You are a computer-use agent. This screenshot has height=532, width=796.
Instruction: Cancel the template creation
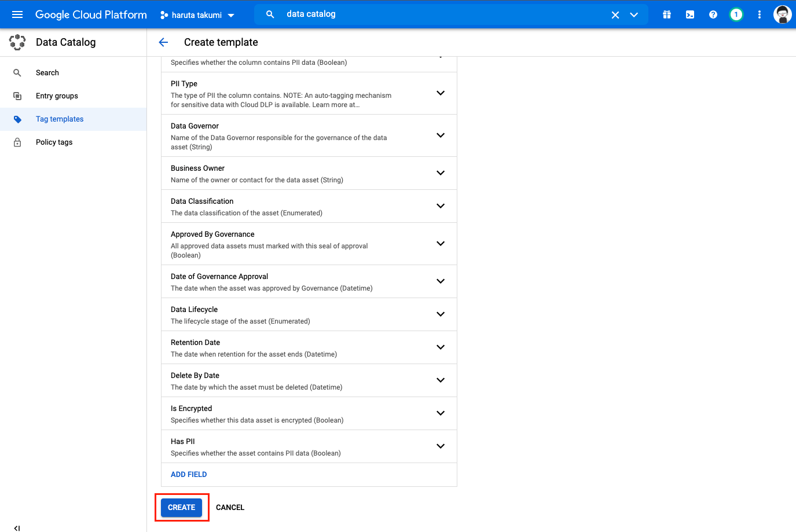[230, 507]
